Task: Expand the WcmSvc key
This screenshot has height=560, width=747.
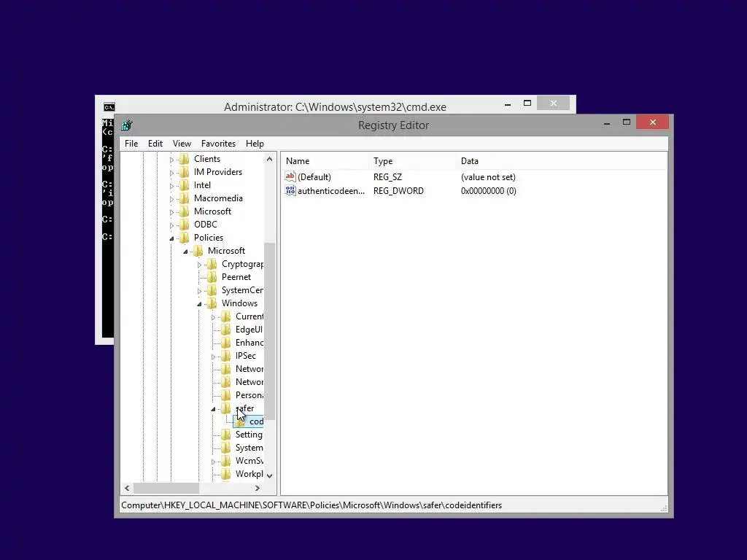Action: click(x=214, y=462)
